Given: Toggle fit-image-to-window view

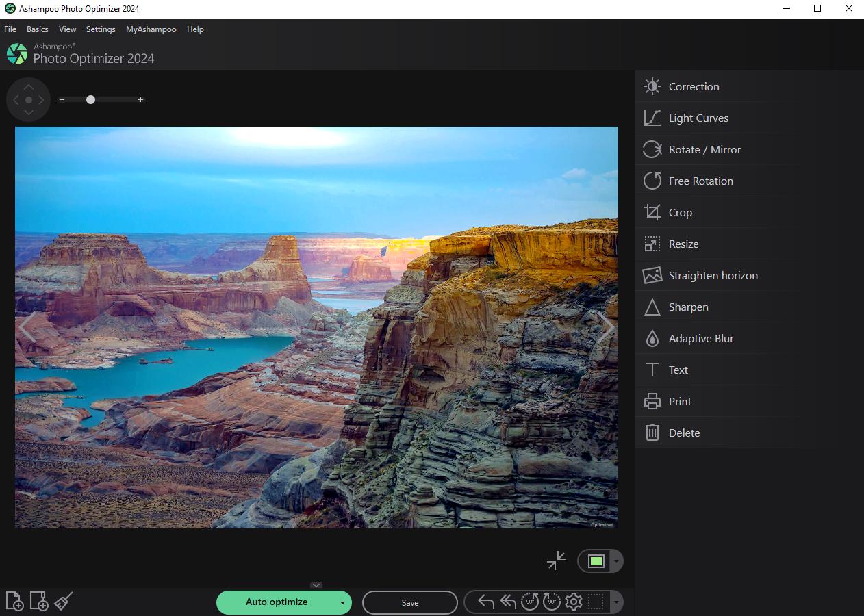Looking at the screenshot, I should pos(556,561).
